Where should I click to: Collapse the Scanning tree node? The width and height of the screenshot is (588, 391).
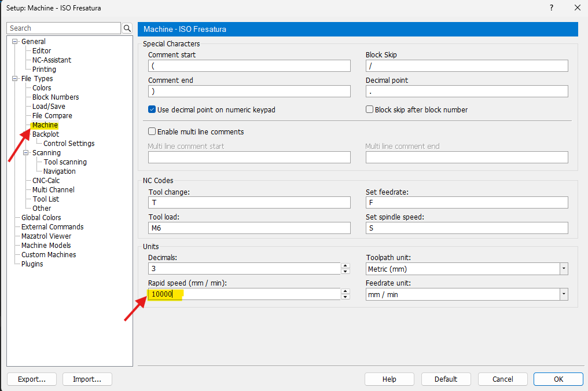26,153
